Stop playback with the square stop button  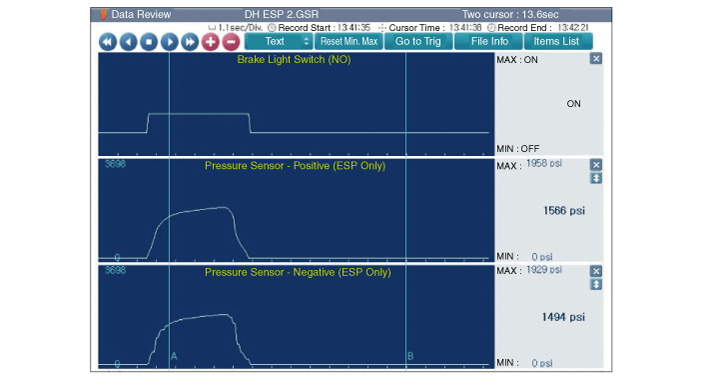tap(149, 42)
